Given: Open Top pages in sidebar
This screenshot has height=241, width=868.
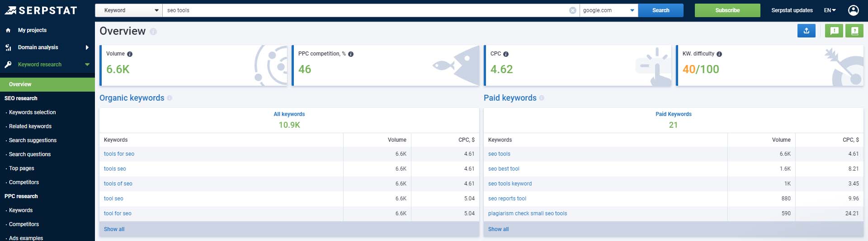Looking at the screenshot, I should pyautogui.click(x=22, y=168).
